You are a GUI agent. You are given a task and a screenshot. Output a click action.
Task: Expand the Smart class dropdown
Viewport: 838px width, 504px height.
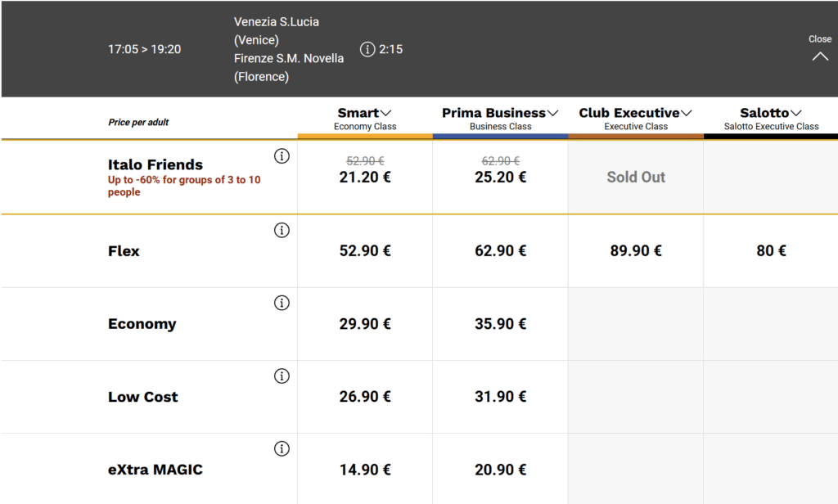coord(386,113)
